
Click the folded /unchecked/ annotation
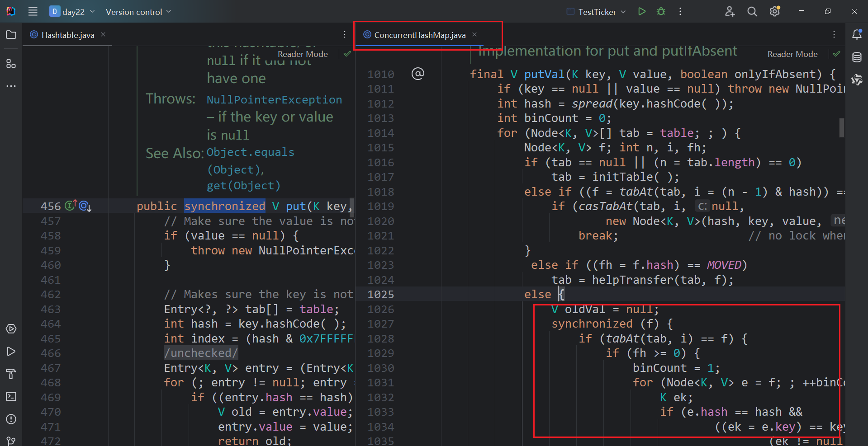(x=201, y=353)
